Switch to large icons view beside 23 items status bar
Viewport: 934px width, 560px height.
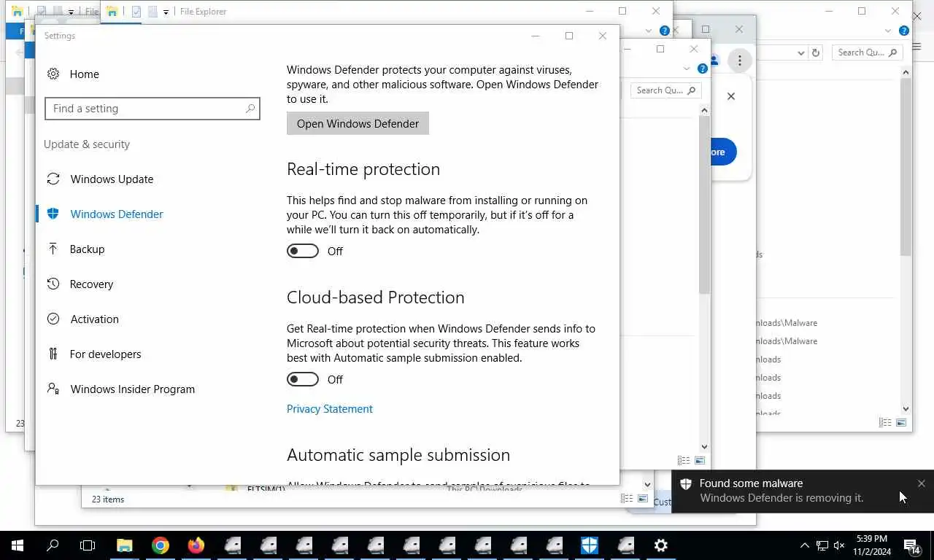click(x=643, y=499)
